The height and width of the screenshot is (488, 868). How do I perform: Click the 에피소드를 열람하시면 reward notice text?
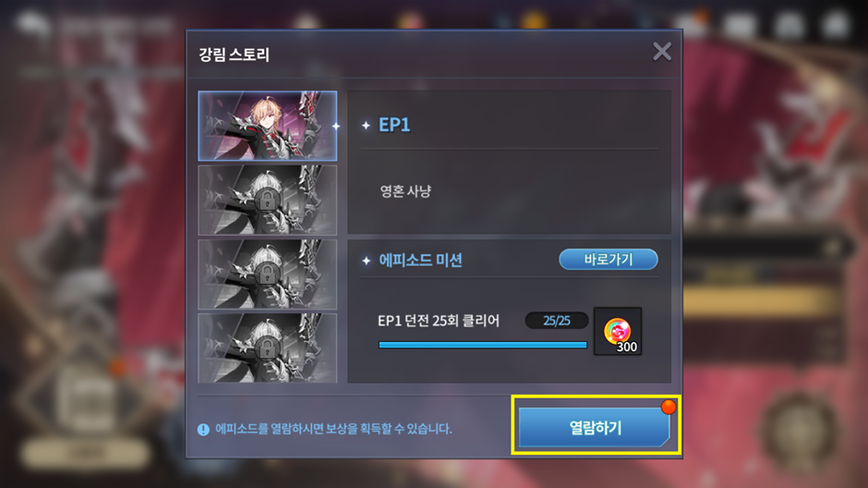coord(333,429)
